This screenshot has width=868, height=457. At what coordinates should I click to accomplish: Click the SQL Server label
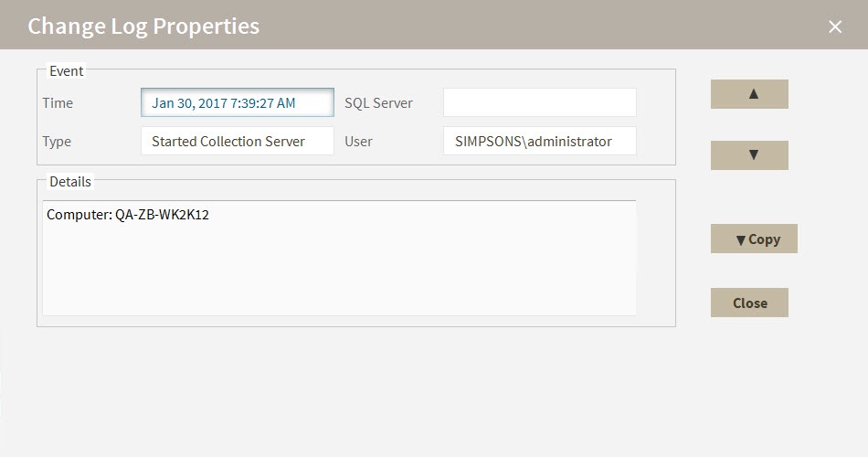(378, 103)
